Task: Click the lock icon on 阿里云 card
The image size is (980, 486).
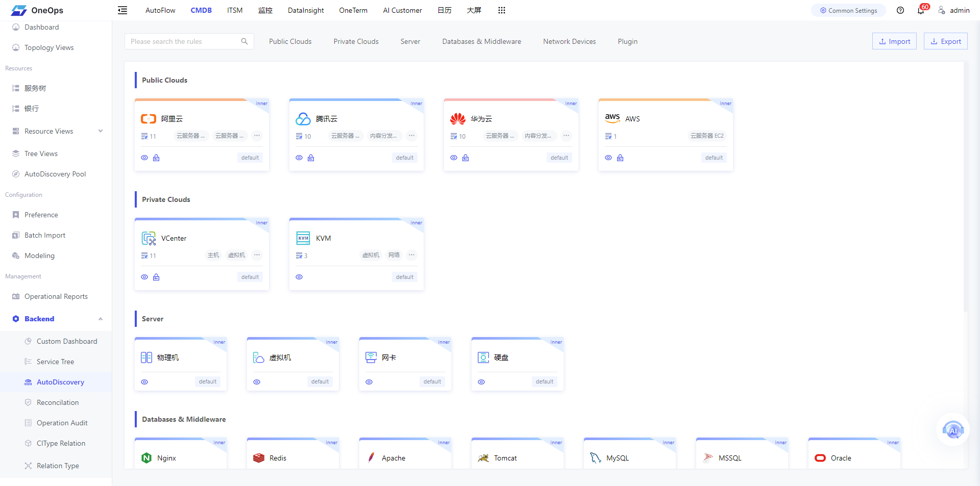Action: point(156,158)
